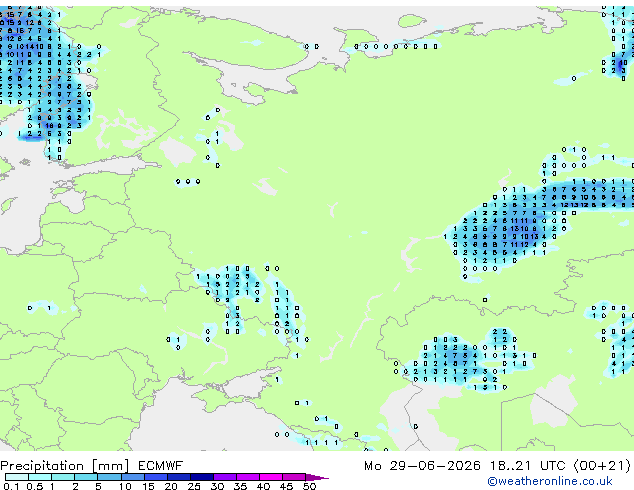This screenshot has width=634, height=490.
Task: Click the '0.5' legend scale label
Action: tap(35, 486)
